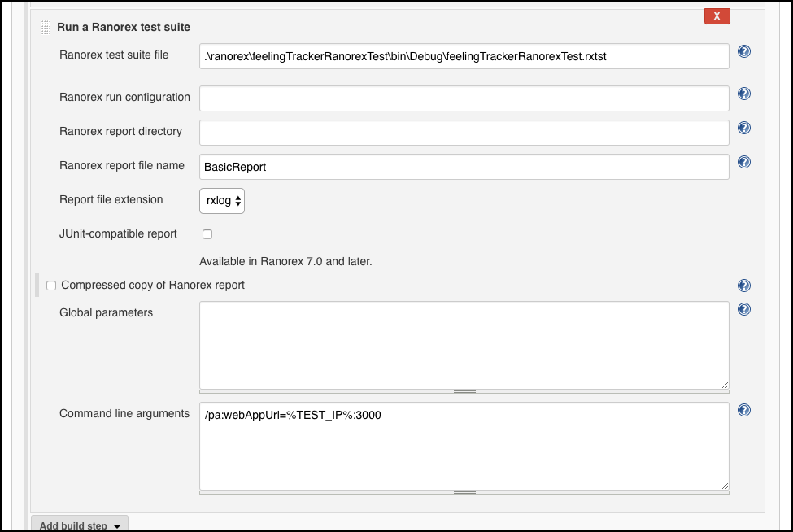The width and height of the screenshot is (793, 532).
Task: Tick Compressed copy of Ranorex report checkbox
Action: pos(51,286)
